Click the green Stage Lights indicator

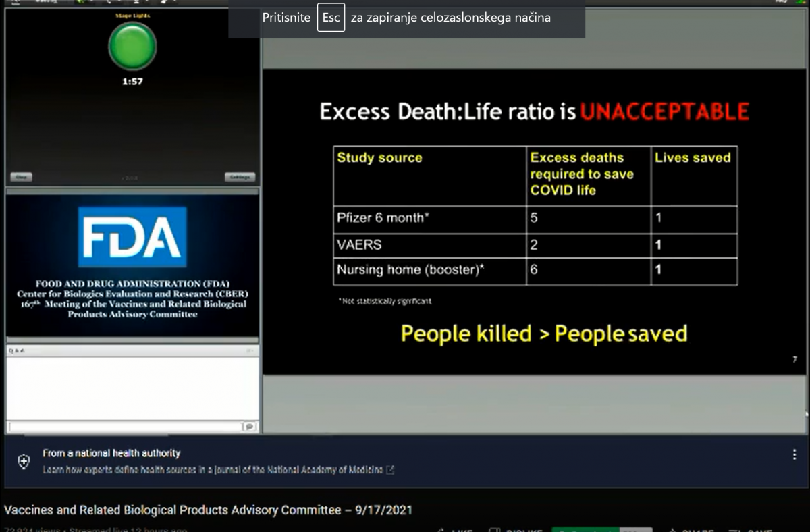pyautogui.click(x=132, y=46)
